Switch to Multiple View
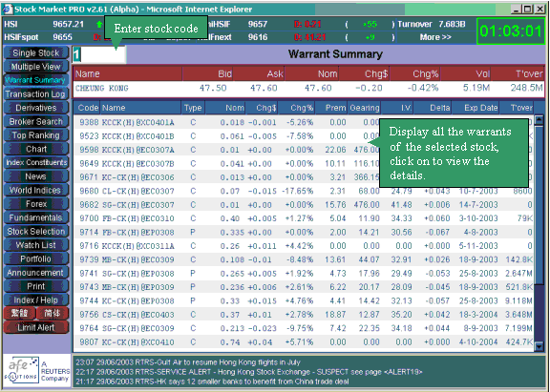Image resolution: width=550 pixels, height=392 pixels. [36, 67]
